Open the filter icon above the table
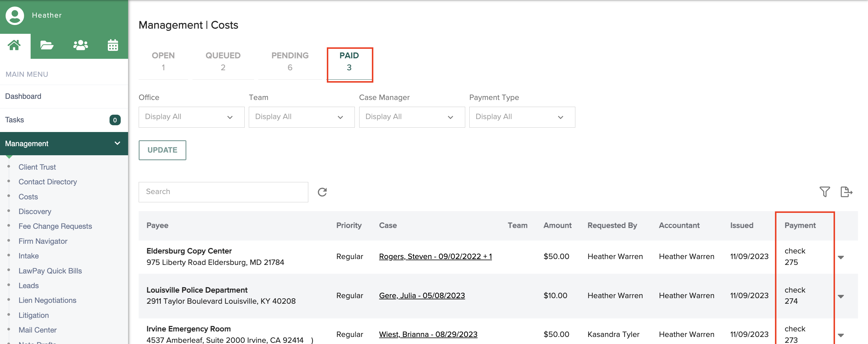 pyautogui.click(x=824, y=192)
